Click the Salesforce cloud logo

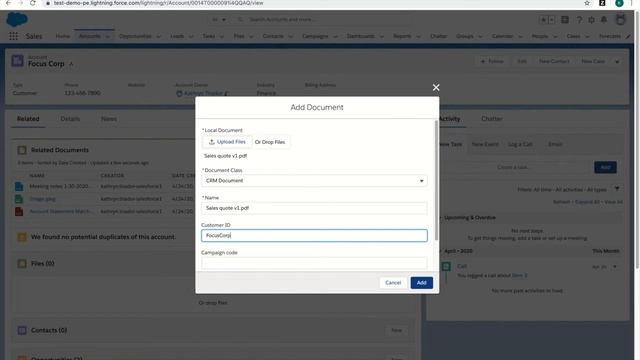[17, 19]
